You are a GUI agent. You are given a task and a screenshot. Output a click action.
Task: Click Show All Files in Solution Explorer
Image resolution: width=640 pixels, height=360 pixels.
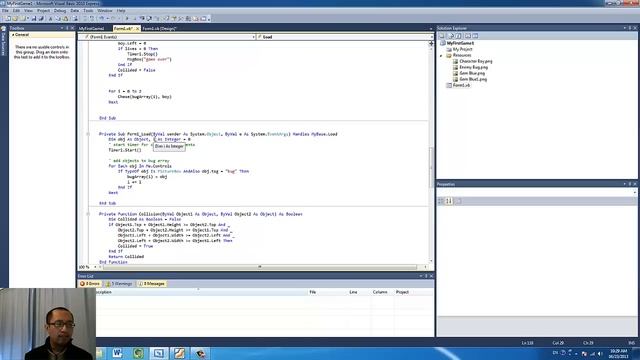451,36
